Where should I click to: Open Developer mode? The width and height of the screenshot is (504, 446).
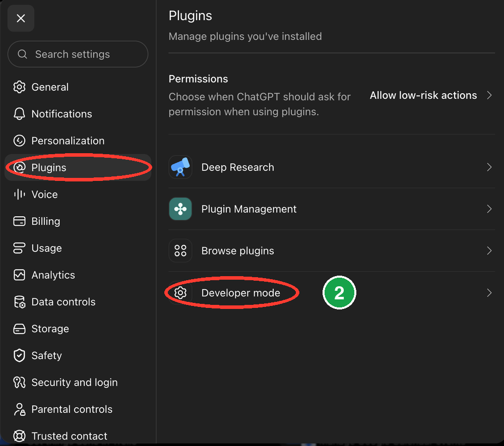(332, 293)
